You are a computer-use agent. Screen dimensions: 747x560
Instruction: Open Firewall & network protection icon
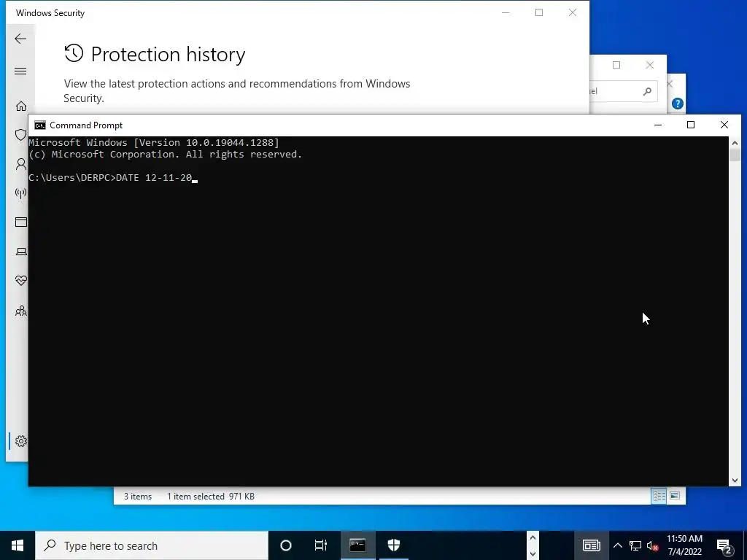[20, 192]
